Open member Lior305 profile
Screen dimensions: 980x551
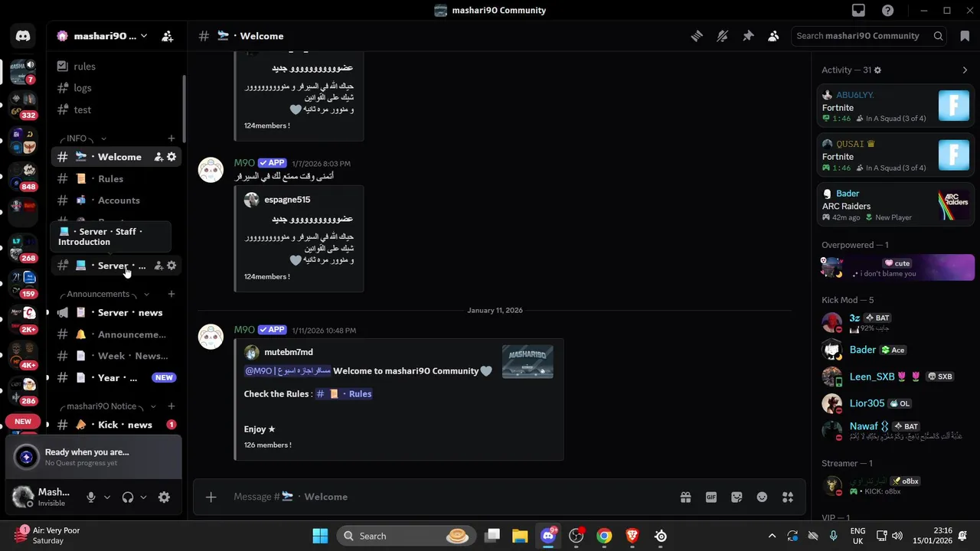click(896, 403)
